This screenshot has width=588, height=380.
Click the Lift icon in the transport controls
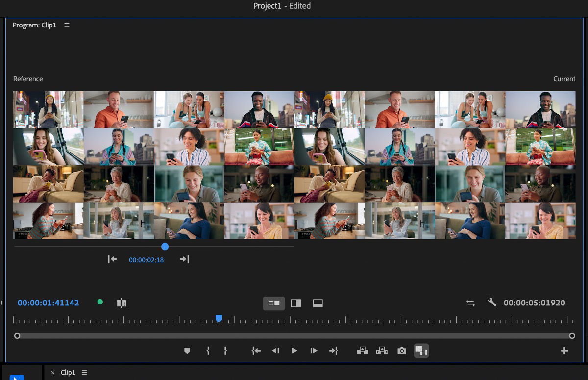[363, 351]
